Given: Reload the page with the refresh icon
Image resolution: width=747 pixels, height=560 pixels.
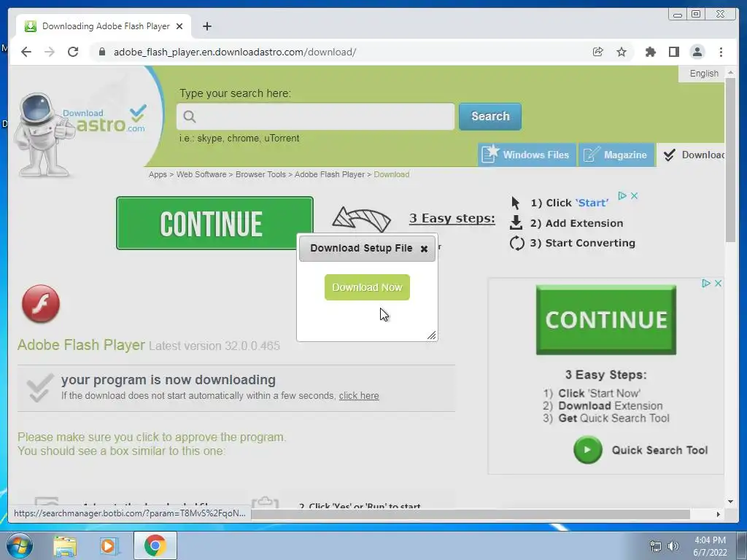Looking at the screenshot, I should [73, 52].
